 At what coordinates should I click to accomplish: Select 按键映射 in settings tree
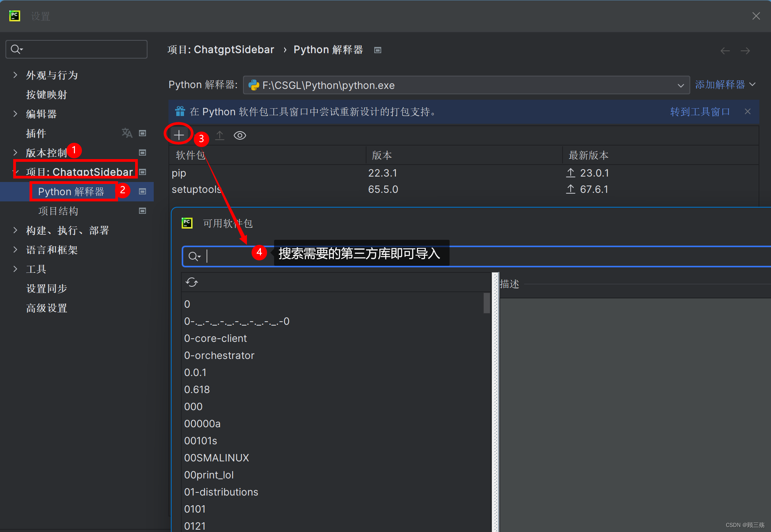(x=47, y=95)
